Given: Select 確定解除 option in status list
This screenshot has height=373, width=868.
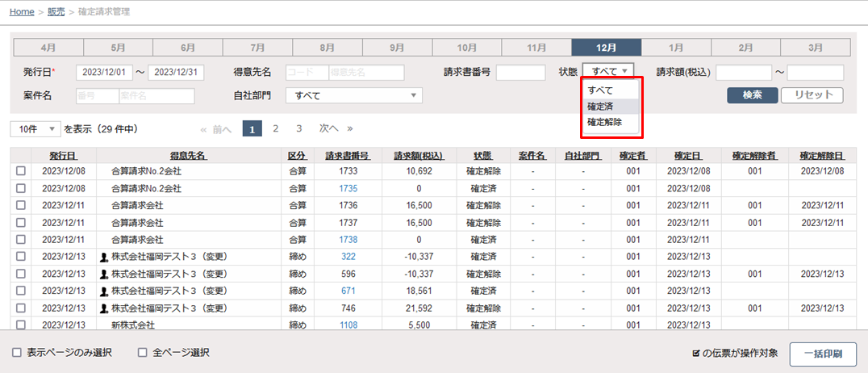Looking at the screenshot, I should pos(605,122).
